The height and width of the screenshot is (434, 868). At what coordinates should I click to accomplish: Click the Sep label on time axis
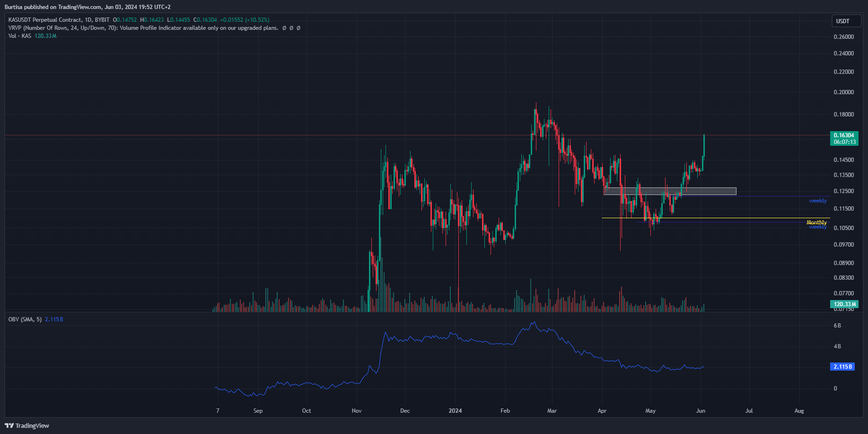pyautogui.click(x=258, y=411)
